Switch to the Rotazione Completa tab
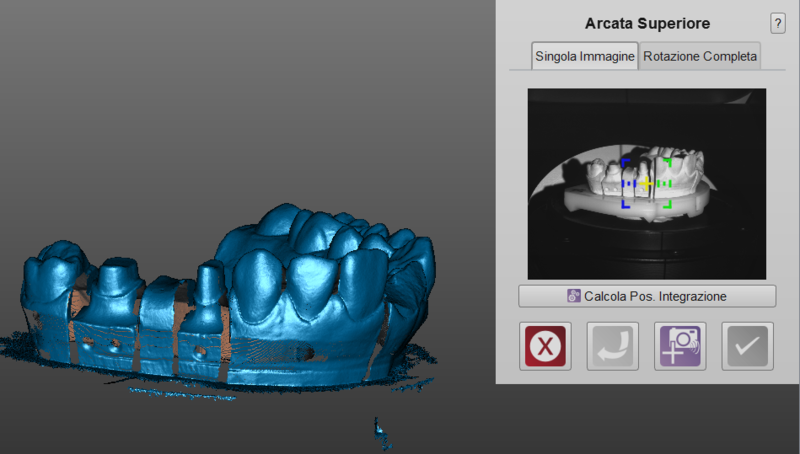 coord(700,56)
